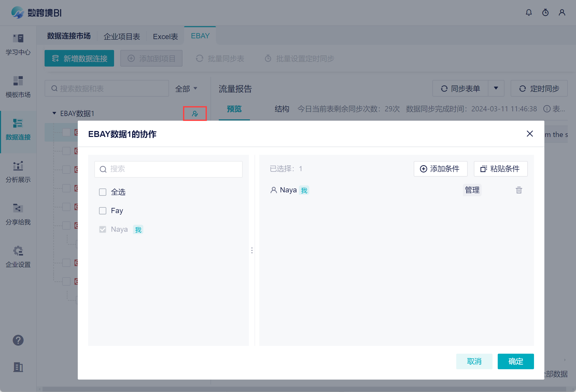The image size is (576, 392).
Task: Toggle the Naya checkbox
Action: (103, 229)
